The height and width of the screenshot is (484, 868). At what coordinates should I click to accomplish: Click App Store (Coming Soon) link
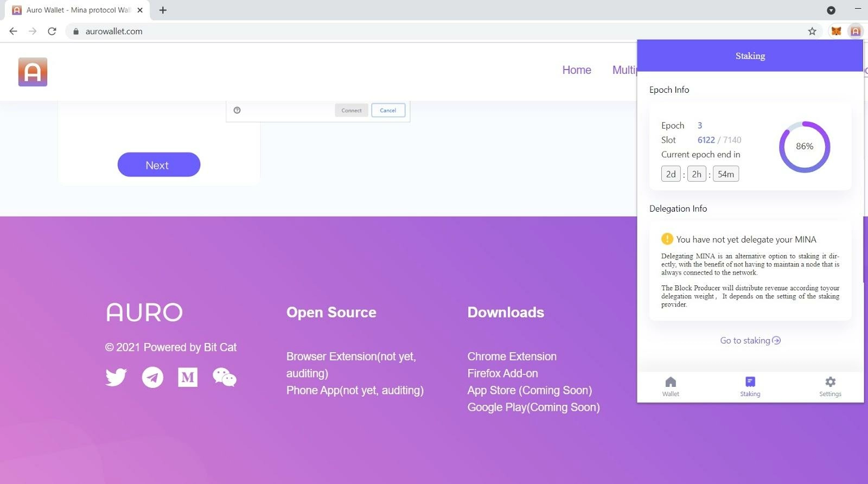(x=529, y=390)
